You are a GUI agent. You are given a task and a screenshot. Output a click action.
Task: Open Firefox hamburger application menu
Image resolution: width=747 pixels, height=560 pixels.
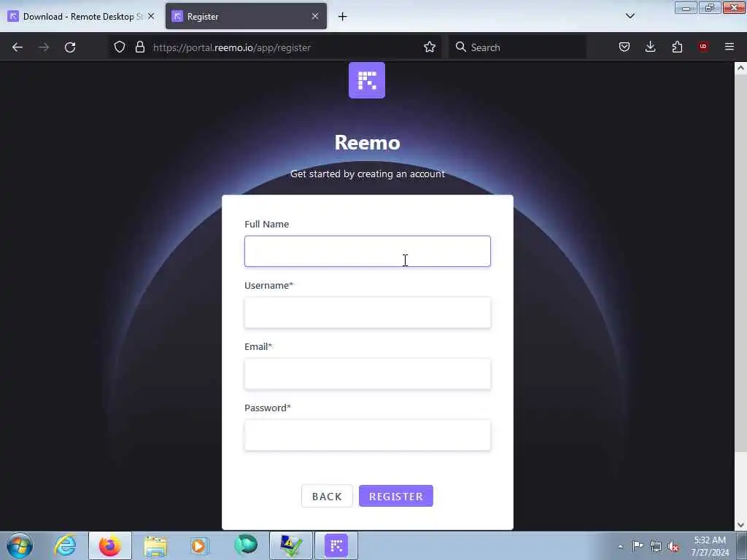click(x=729, y=47)
